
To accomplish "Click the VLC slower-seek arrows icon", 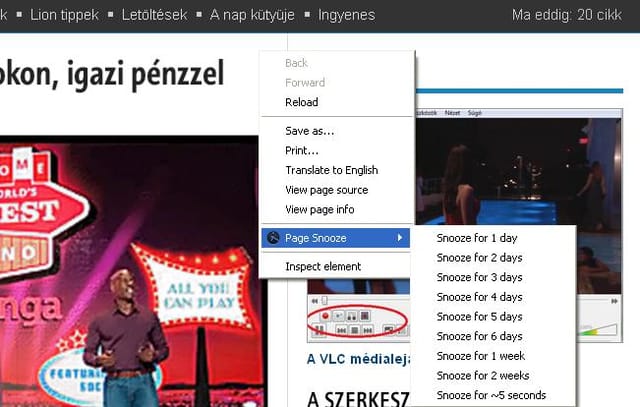I will pyautogui.click(x=315, y=301).
